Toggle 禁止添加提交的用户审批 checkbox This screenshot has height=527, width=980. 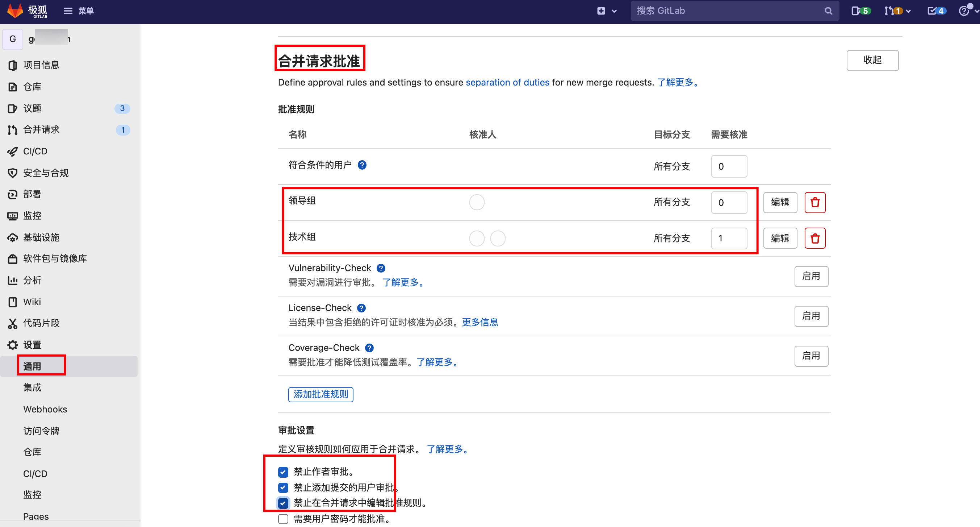[x=282, y=488]
